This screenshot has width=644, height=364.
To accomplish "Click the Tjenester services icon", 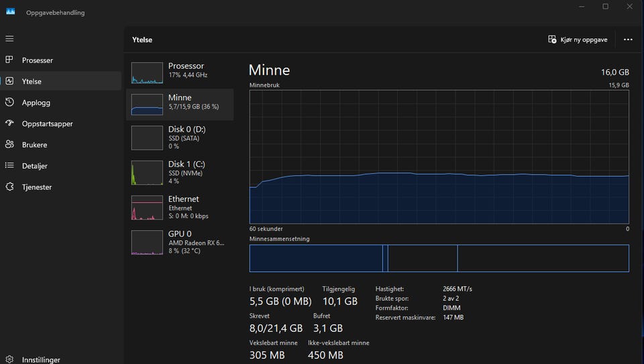I will [x=9, y=187].
